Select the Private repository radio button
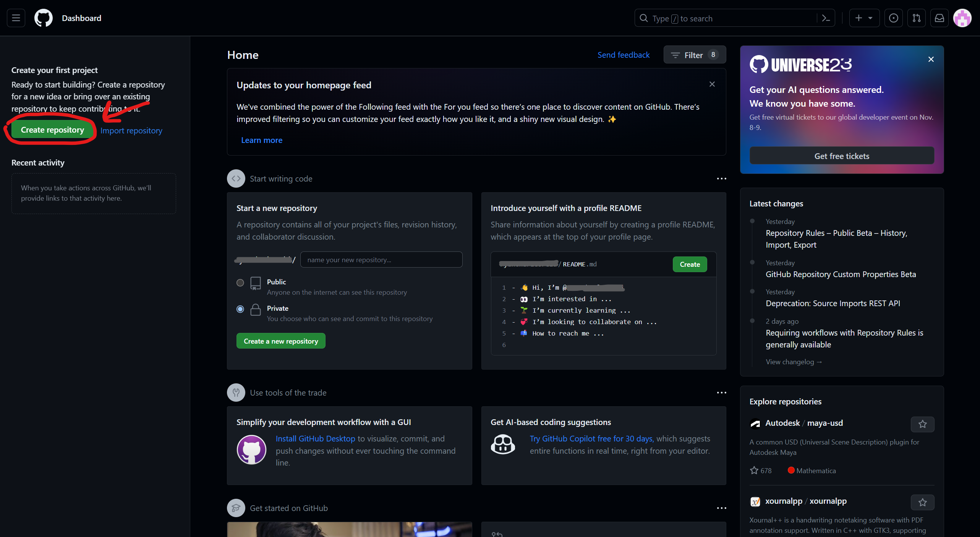Image resolution: width=980 pixels, height=537 pixels. 240,309
